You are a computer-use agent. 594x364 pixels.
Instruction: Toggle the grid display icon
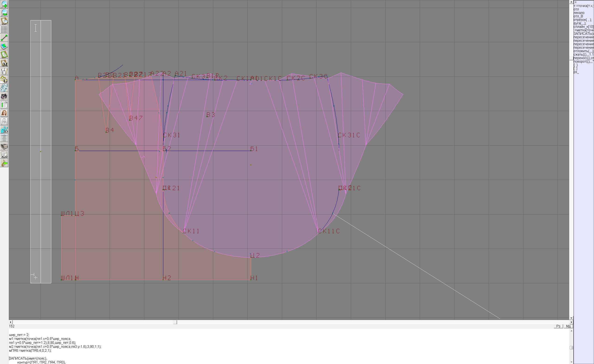point(4,29)
